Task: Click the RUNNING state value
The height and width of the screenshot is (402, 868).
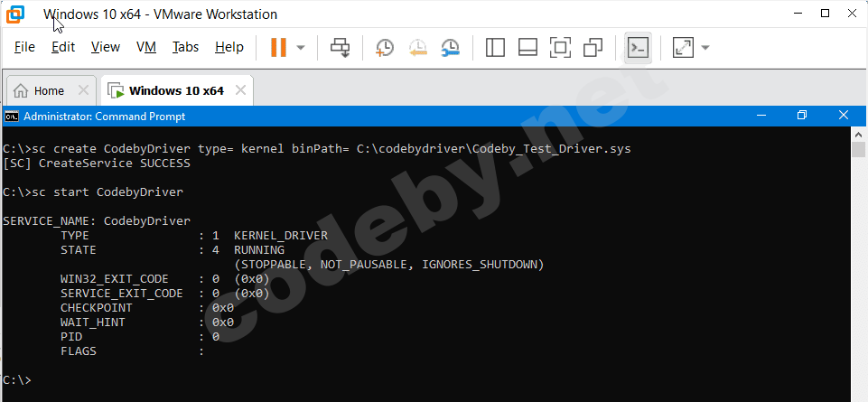Action: (x=259, y=249)
